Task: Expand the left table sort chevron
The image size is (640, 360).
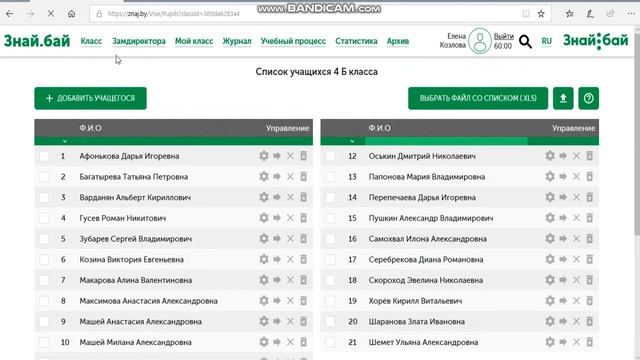Action: click(64, 141)
